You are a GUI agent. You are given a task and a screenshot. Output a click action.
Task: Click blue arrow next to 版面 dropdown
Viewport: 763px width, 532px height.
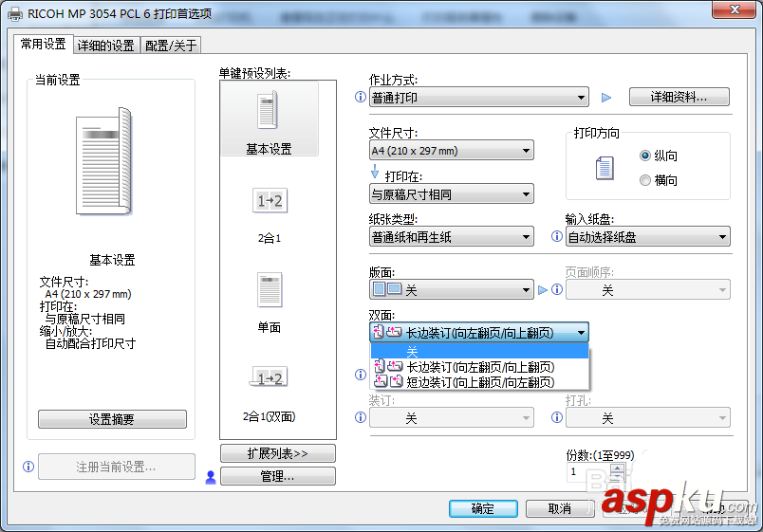point(543,290)
